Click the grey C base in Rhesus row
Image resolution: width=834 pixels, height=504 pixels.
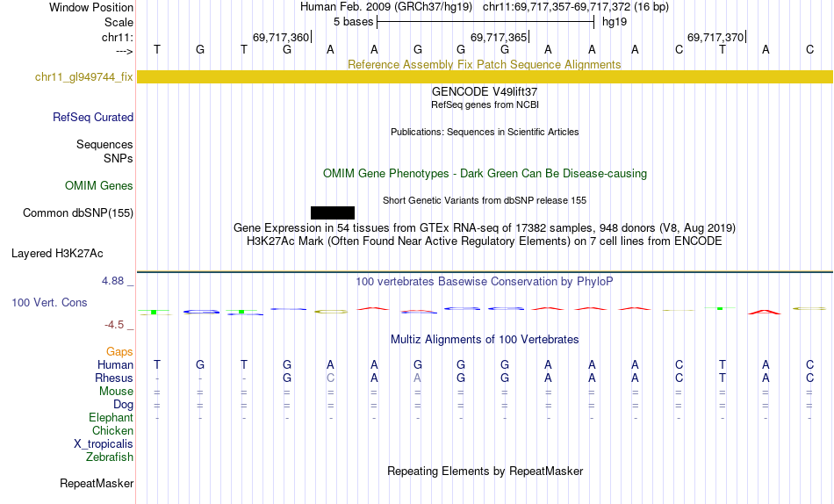pos(330,378)
